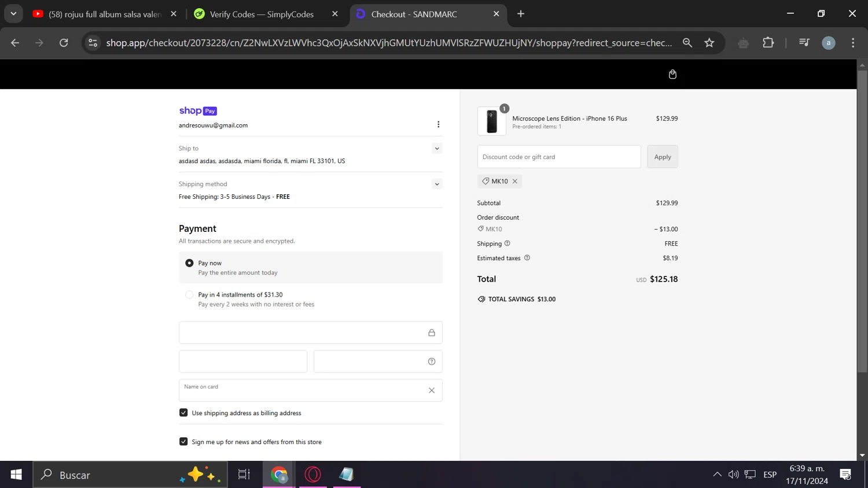Screen dimensions: 868x488
Task: Click the volume icon in system tray
Action: [733, 475]
